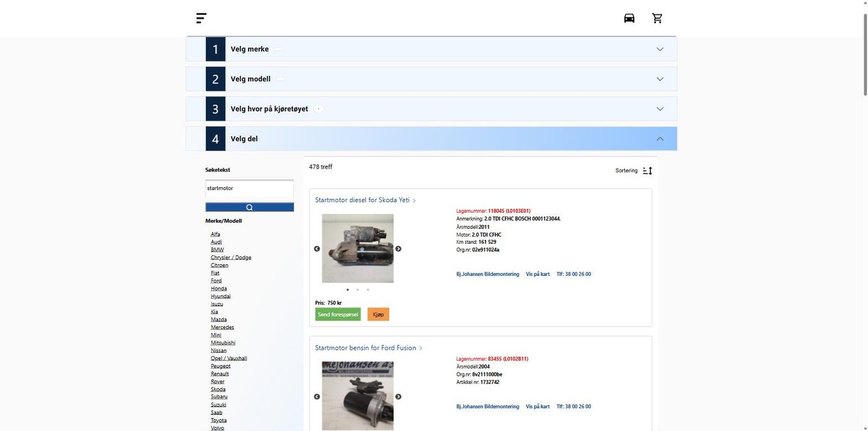Click the Lagernummer 118045 text
Image resolution: width=868 pixels, height=431 pixels.
click(x=493, y=211)
